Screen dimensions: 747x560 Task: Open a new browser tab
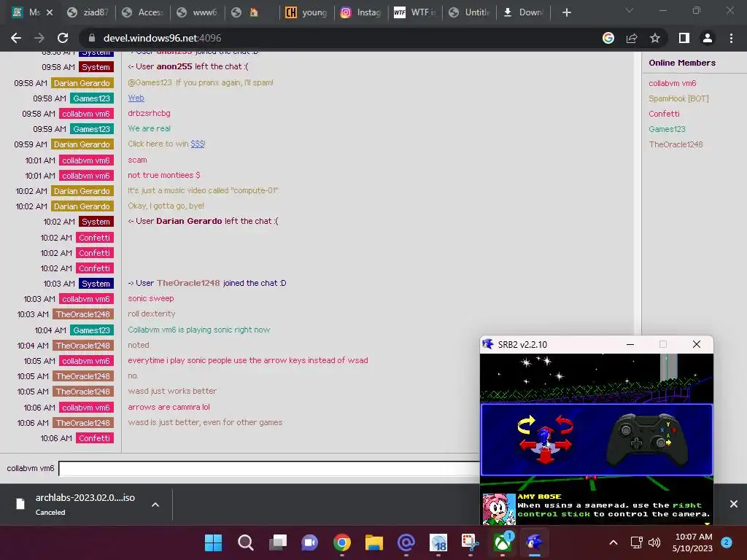[x=566, y=12]
